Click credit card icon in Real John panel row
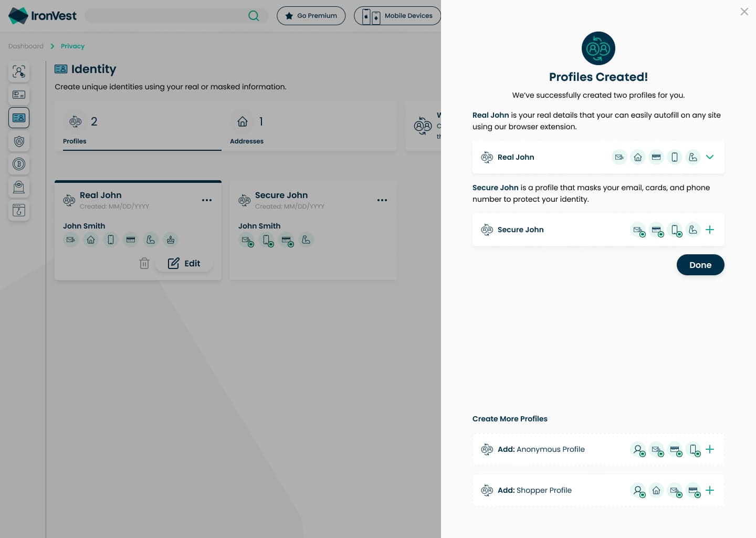The height and width of the screenshot is (538, 756). pyautogui.click(x=656, y=157)
